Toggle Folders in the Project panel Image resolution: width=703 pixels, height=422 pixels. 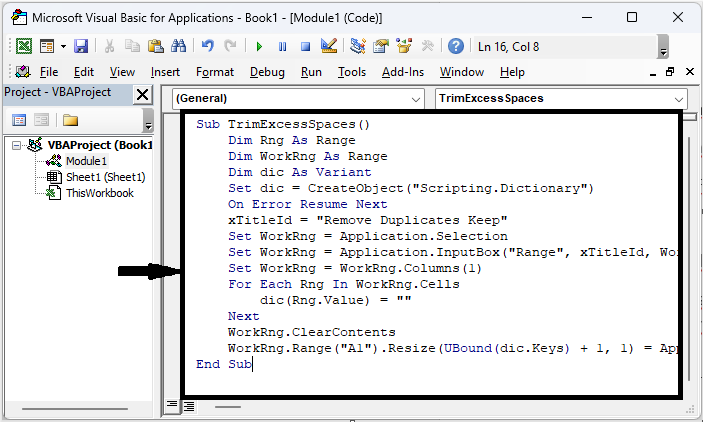70,120
